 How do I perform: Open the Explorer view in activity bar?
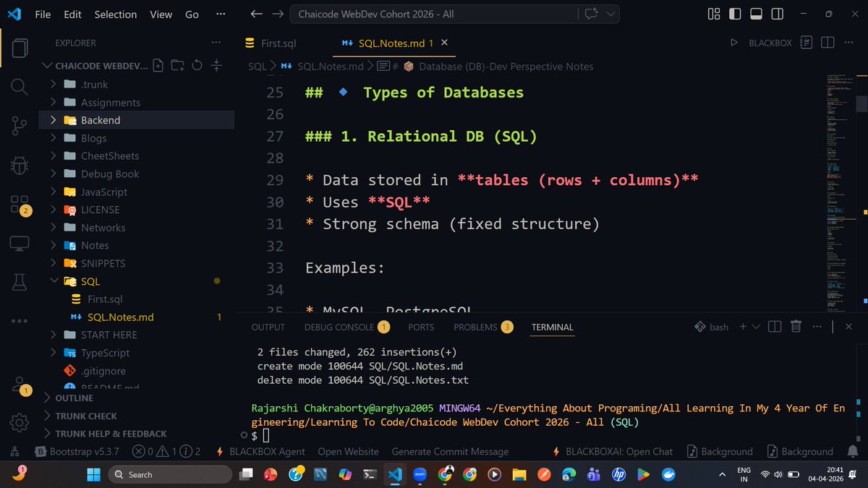coord(20,49)
